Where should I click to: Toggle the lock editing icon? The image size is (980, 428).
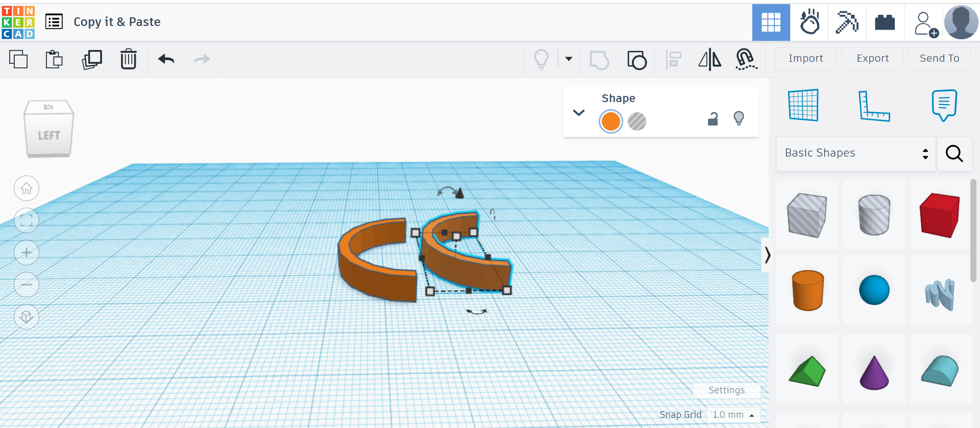[x=713, y=119]
